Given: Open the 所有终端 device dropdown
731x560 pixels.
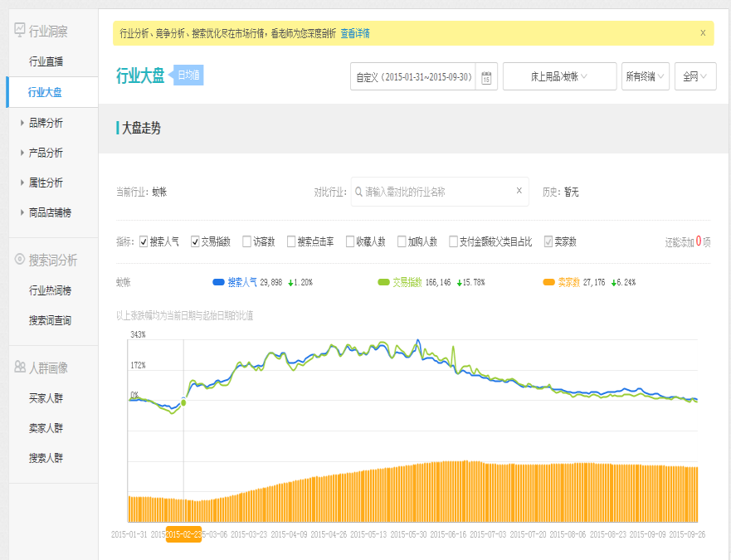Looking at the screenshot, I should coord(645,76).
